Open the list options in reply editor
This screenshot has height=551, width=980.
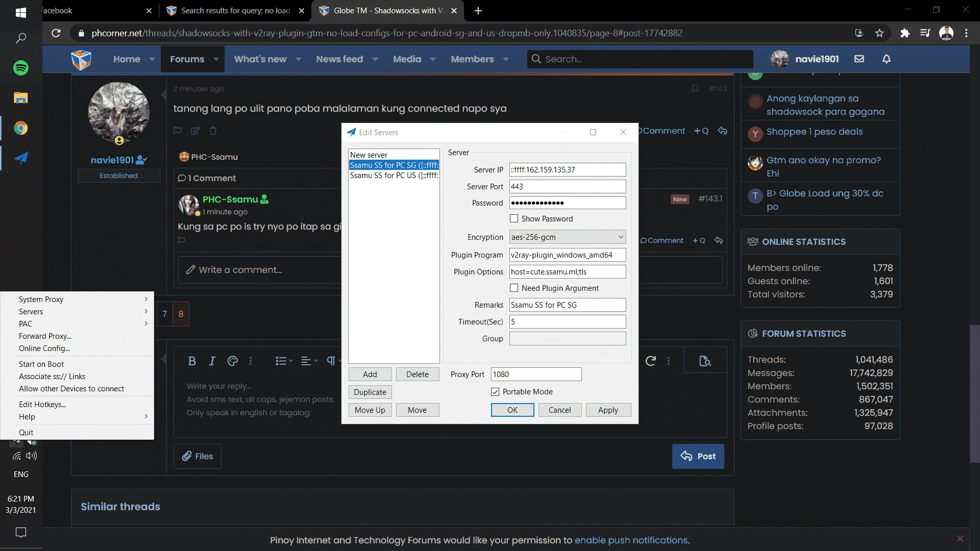[284, 361]
